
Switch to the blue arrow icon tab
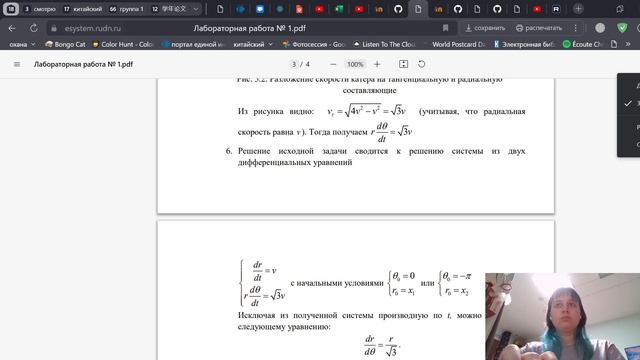point(240,9)
